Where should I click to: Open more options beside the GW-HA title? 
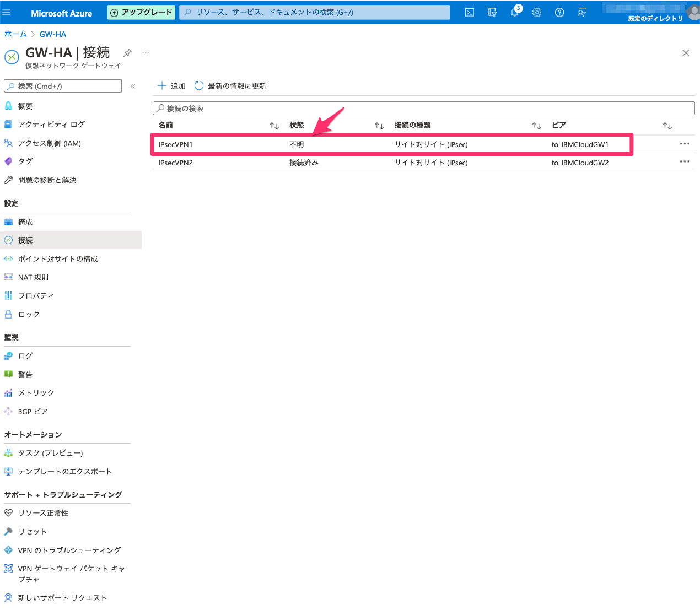(x=145, y=52)
